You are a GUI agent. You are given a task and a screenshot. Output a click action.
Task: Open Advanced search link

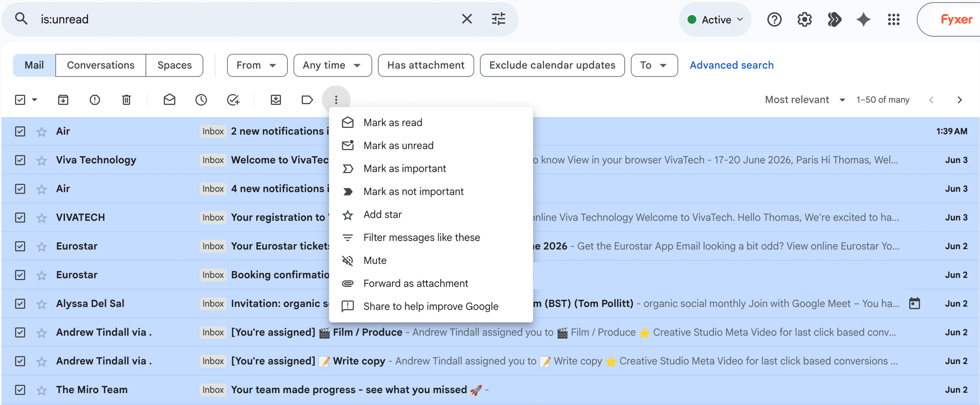click(731, 65)
